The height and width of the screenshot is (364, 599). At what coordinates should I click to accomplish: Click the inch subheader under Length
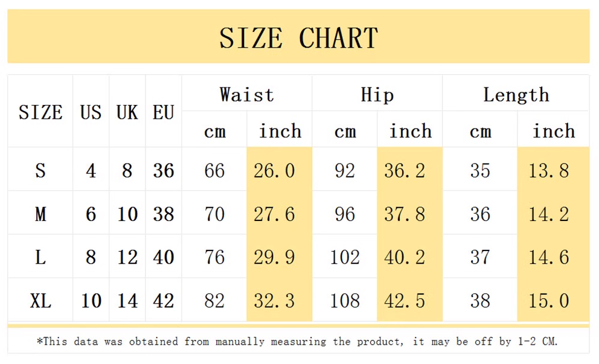(x=553, y=131)
